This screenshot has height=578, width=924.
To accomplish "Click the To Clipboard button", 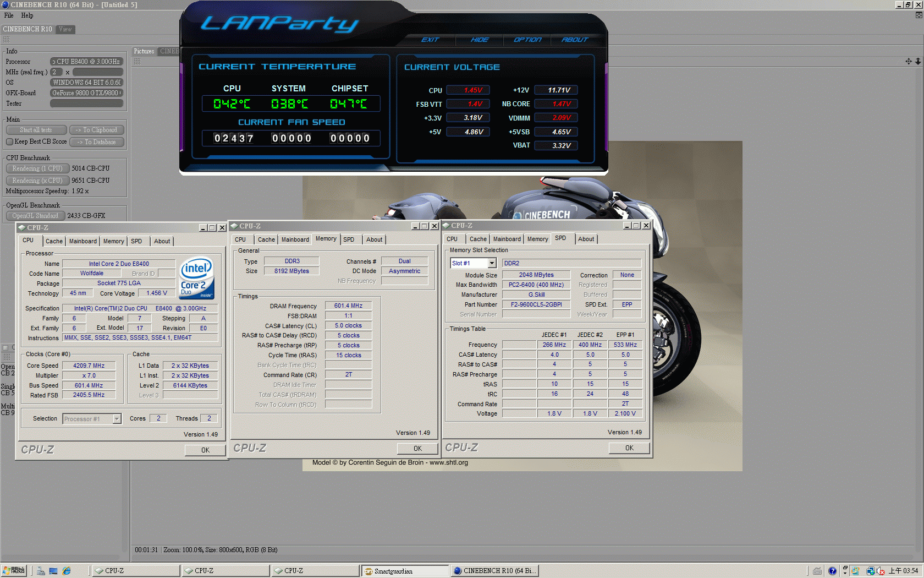I will point(97,130).
